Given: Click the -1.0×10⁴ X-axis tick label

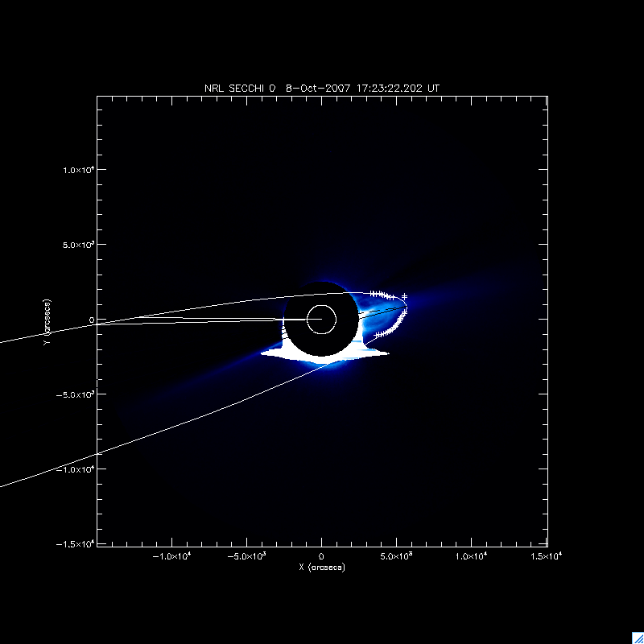Looking at the screenshot, I should point(172,557).
